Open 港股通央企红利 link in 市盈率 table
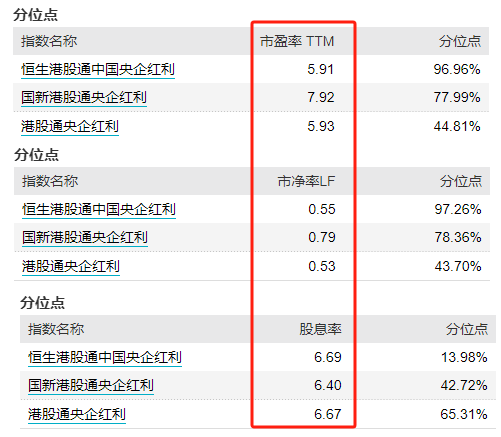501x437 pixels. pos(70,126)
